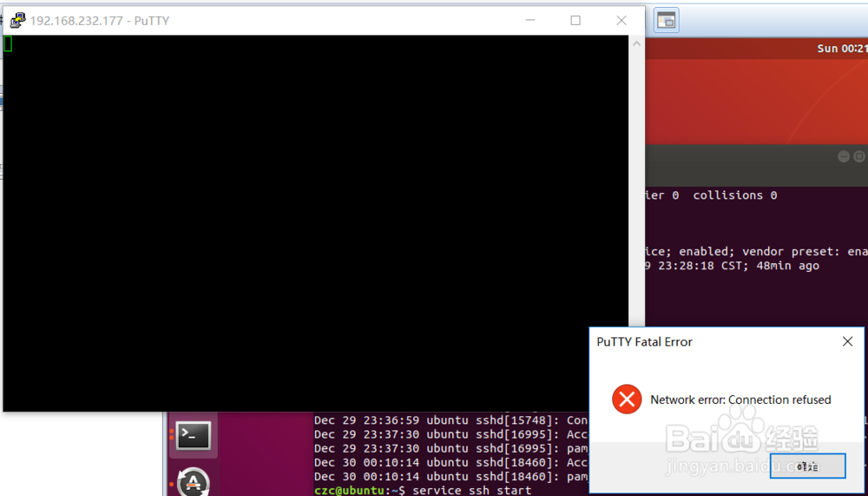Click the 'Network error: Connection refused' message
This screenshot has width=868, height=496.
pos(740,400)
